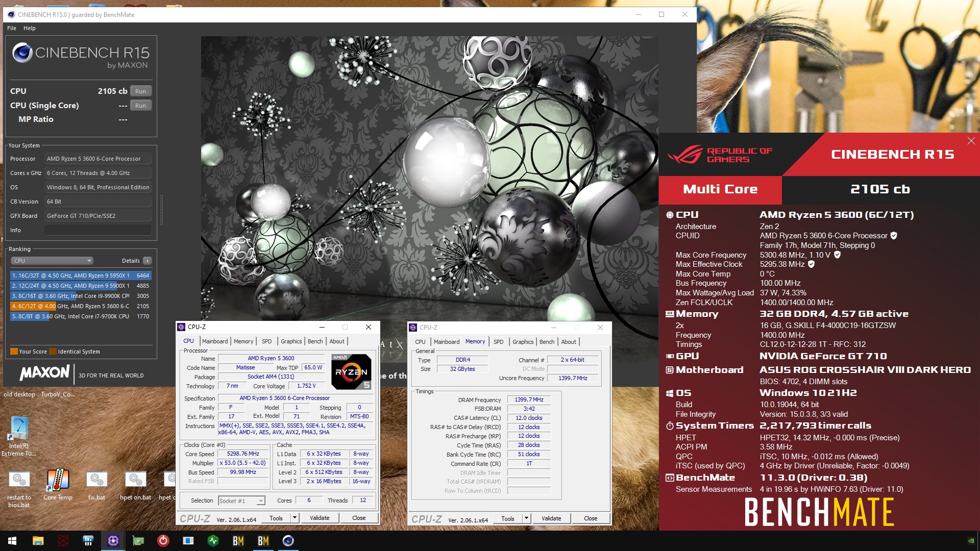The height and width of the screenshot is (551, 980).
Task: Click the green graphics card taskbar icon
Action: pos(138,541)
